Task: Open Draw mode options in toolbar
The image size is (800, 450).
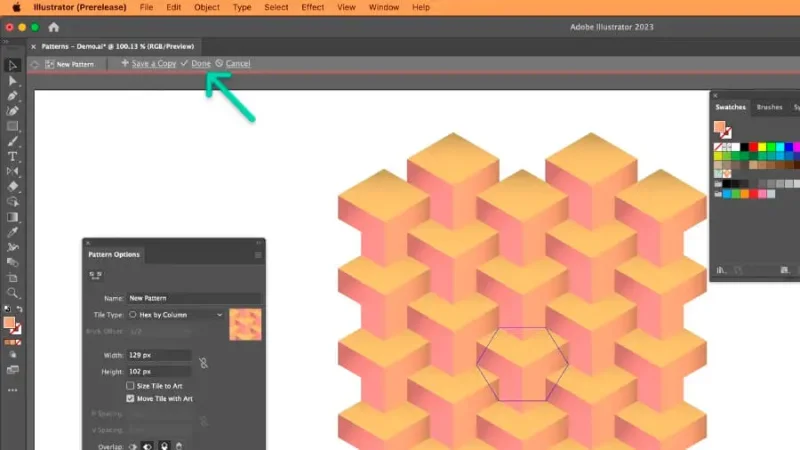Action: pyautogui.click(x=13, y=355)
